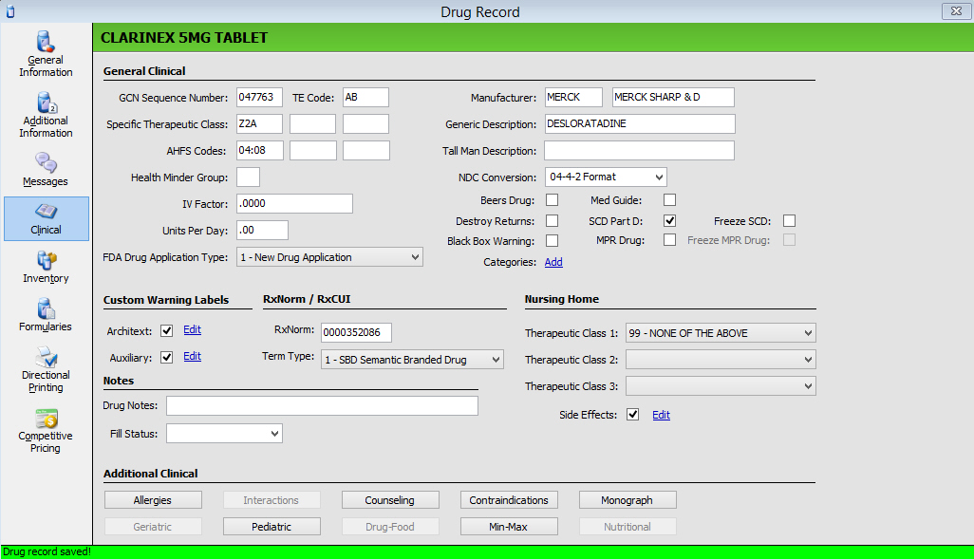Enable the Med Guide checkbox
Screen dimensions: 974x560
(x=669, y=200)
